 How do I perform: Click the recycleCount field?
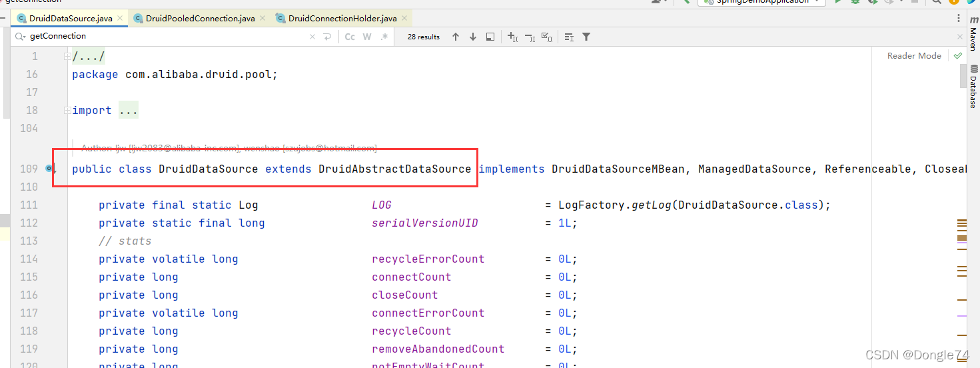411,331
